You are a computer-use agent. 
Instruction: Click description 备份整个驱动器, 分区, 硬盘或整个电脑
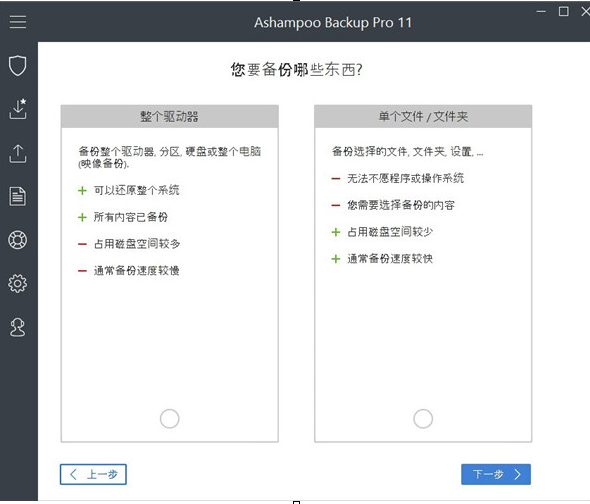pos(169,157)
